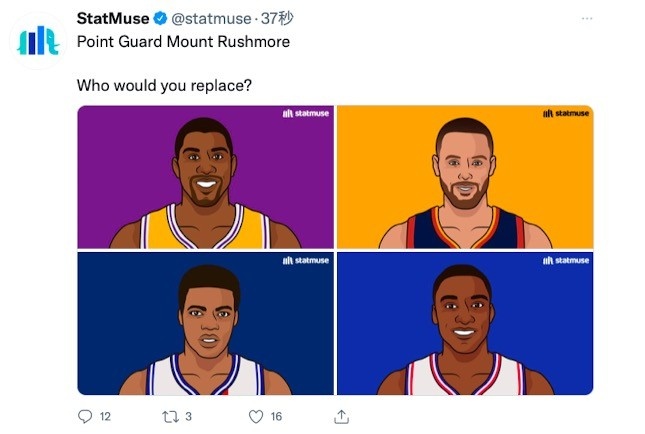Click statmuse watermark on orange image

[x=565, y=114]
